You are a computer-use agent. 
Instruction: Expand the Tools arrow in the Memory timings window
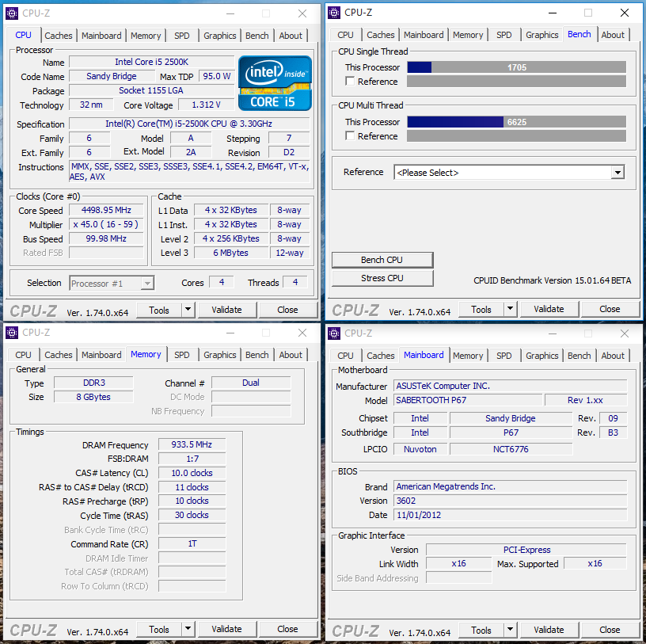pyautogui.click(x=188, y=629)
